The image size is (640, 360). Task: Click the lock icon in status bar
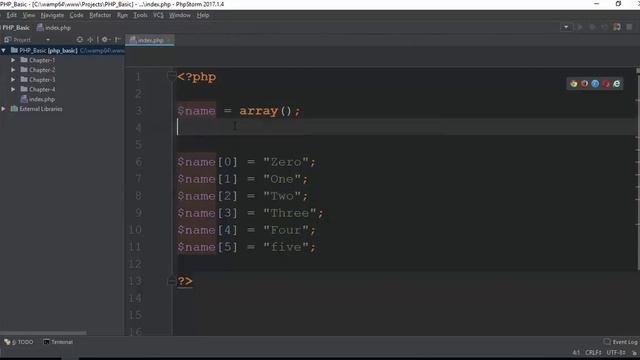click(634, 353)
